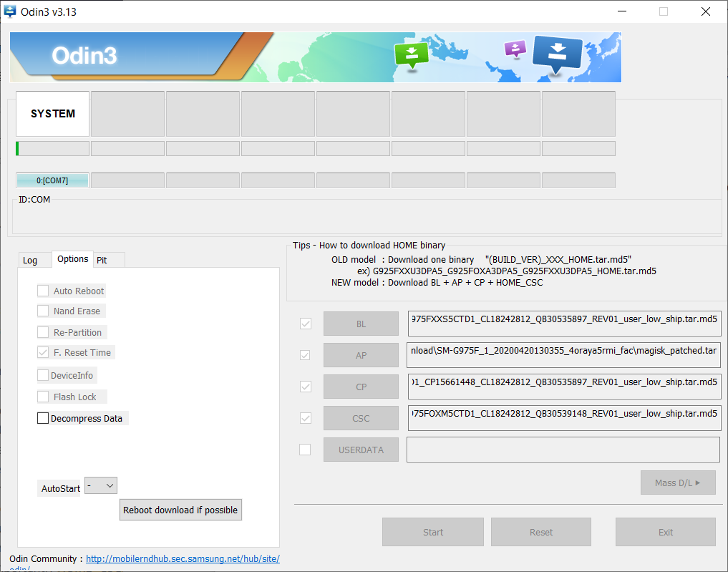This screenshot has height=572, width=728.
Task: Toggle the Auto Reboot checkbox
Action: pos(43,291)
